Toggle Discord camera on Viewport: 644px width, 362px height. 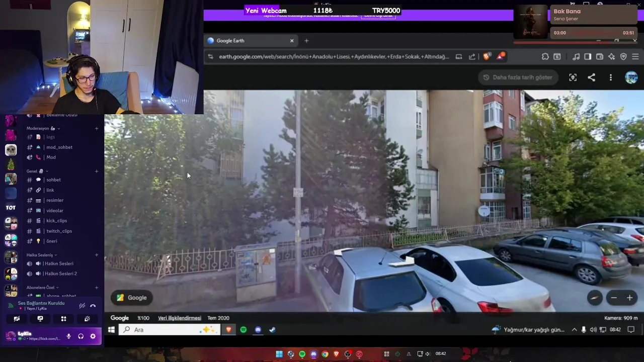pos(17,319)
